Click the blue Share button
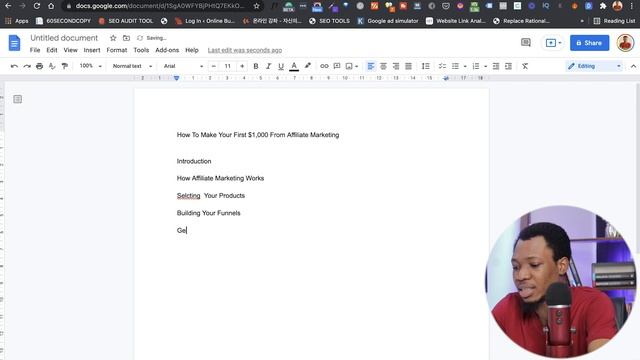 589,43
